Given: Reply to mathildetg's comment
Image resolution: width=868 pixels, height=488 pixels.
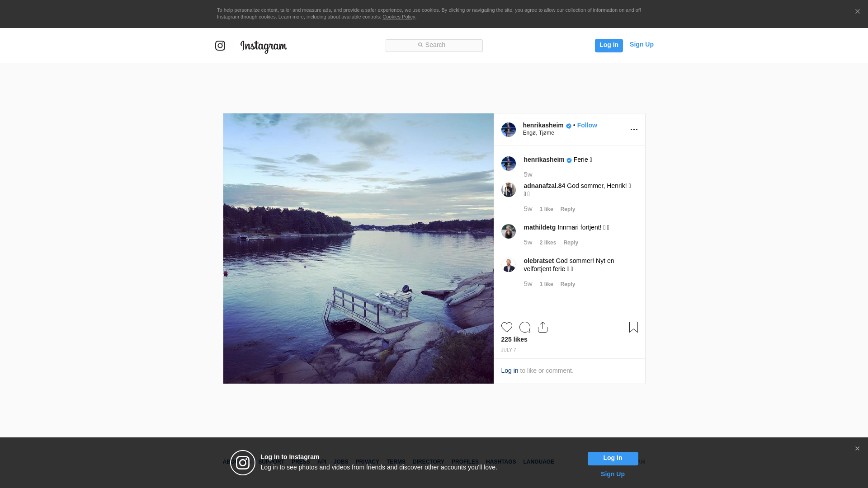Looking at the screenshot, I should point(571,243).
